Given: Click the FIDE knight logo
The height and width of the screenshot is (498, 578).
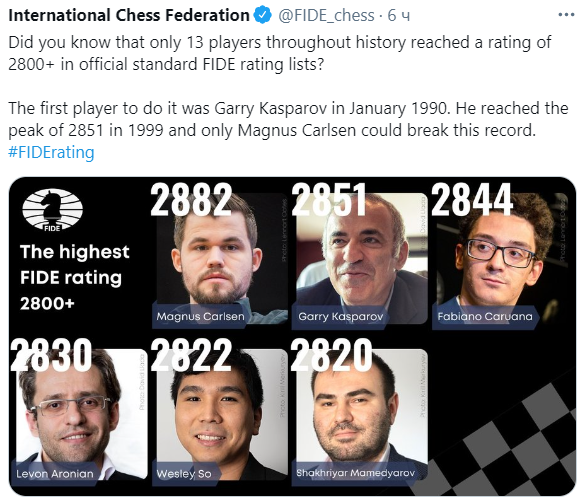Looking at the screenshot, I should tap(52, 210).
